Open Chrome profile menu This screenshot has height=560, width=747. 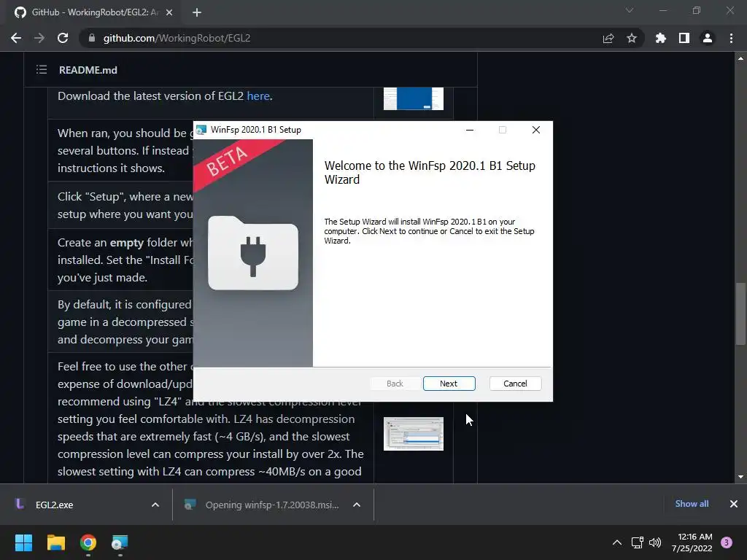pyautogui.click(x=708, y=38)
